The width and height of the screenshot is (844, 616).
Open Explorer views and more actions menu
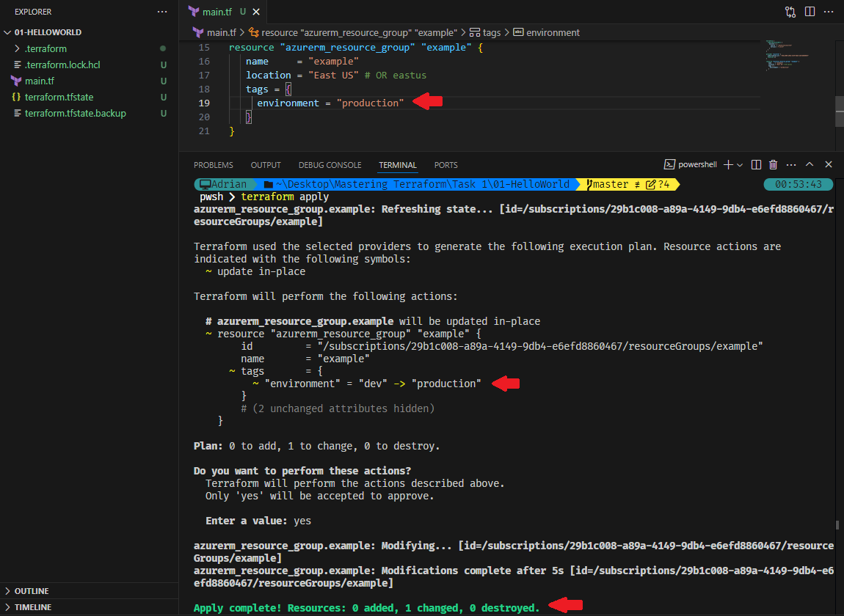pos(162,11)
